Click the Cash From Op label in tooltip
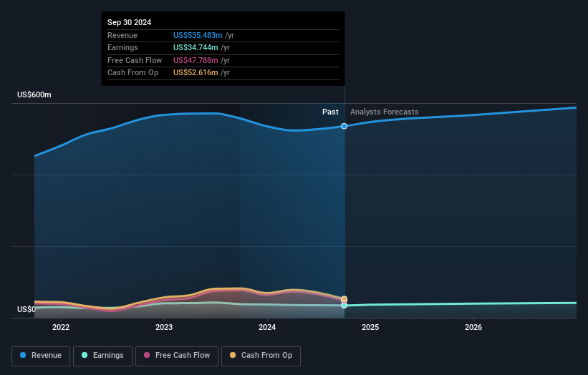This screenshot has height=375, width=588. pyautogui.click(x=132, y=73)
